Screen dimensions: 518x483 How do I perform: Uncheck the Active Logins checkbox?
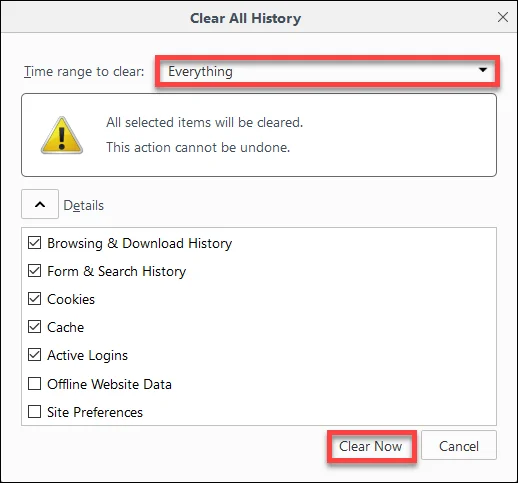(35, 355)
